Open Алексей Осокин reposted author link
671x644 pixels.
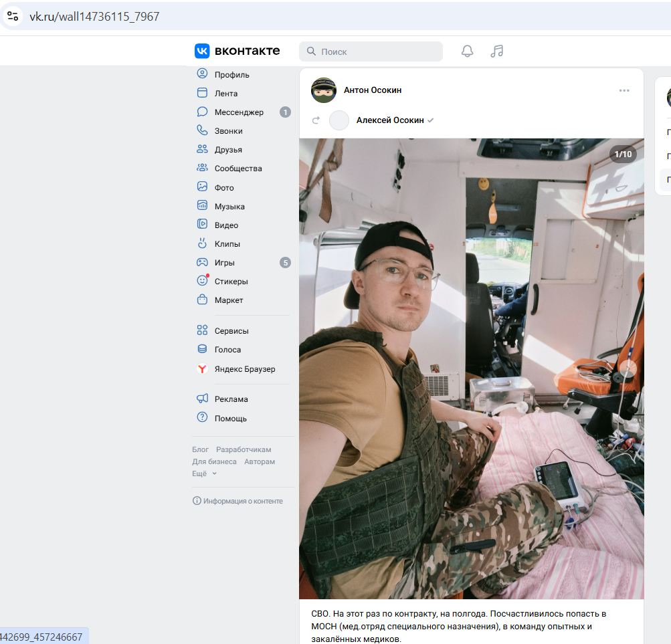390,120
